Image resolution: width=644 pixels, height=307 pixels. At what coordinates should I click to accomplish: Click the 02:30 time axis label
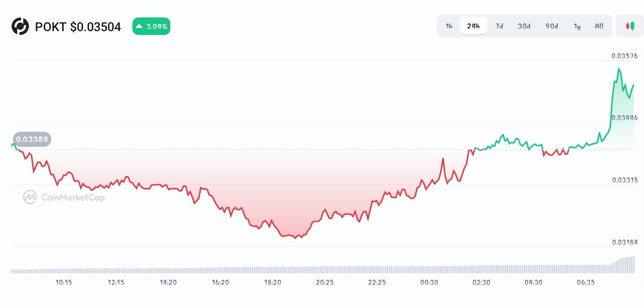[x=481, y=282]
